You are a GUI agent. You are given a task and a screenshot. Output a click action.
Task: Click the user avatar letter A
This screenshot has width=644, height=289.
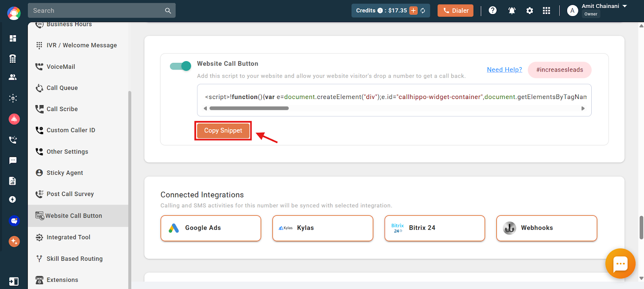(x=572, y=11)
